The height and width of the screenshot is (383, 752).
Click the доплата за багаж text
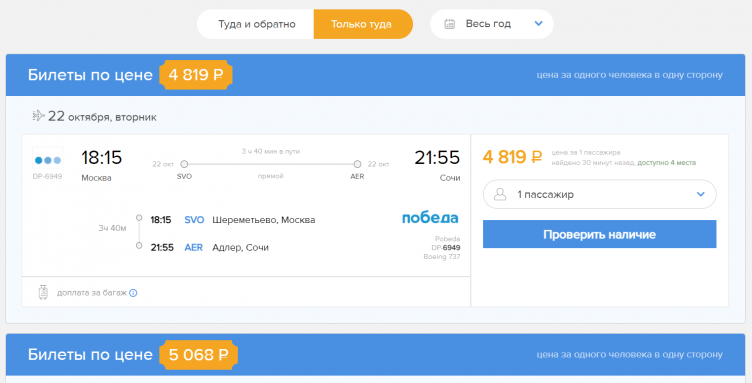92,293
